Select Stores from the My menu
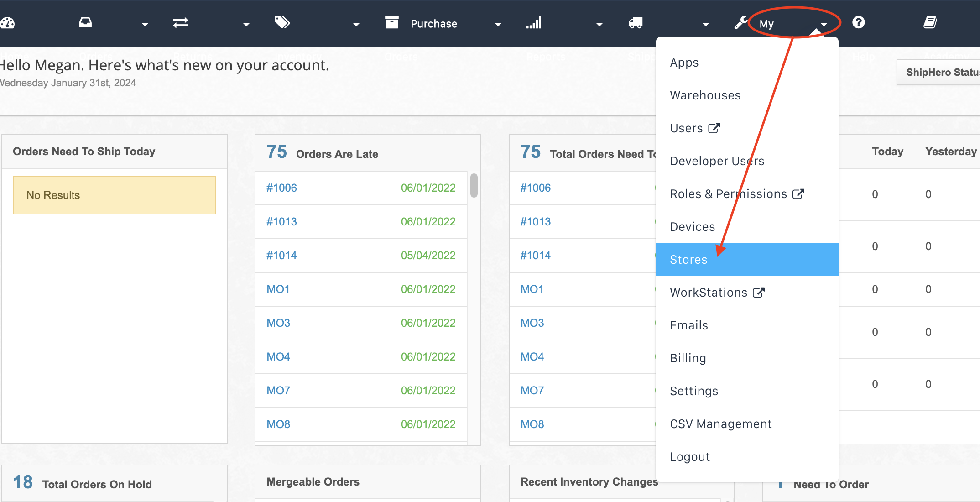Image resolution: width=980 pixels, height=502 pixels. [x=688, y=259]
